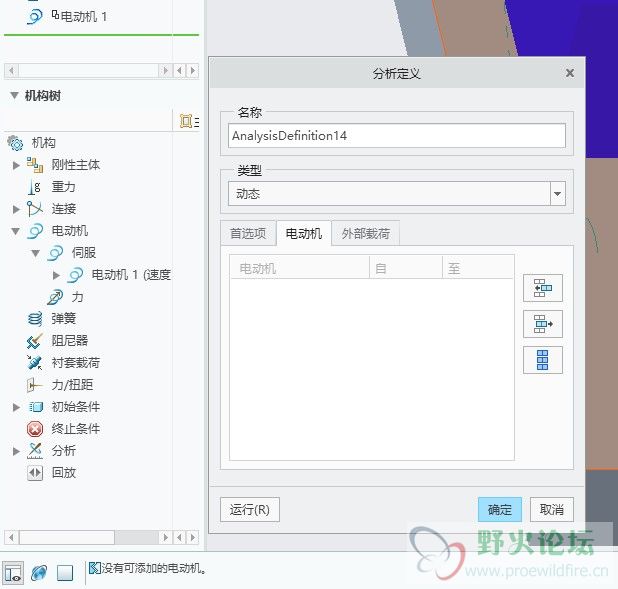Click the 电动机 1 motor icon at top

(35, 17)
